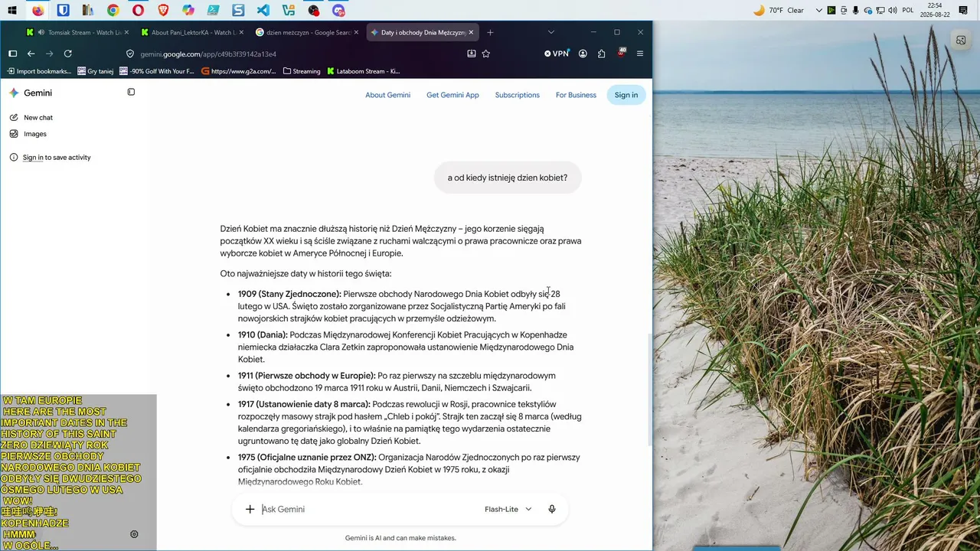Screen dimensions: 980x551
Task: Switch to the dzien mezczyzn Google Search tab
Action: (x=307, y=32)
